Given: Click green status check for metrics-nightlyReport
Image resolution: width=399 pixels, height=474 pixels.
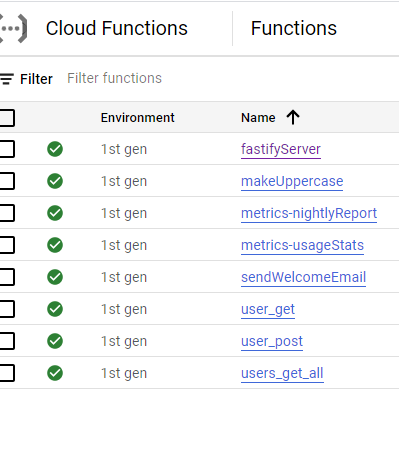Looking at the screenshot, I should 55,213.
